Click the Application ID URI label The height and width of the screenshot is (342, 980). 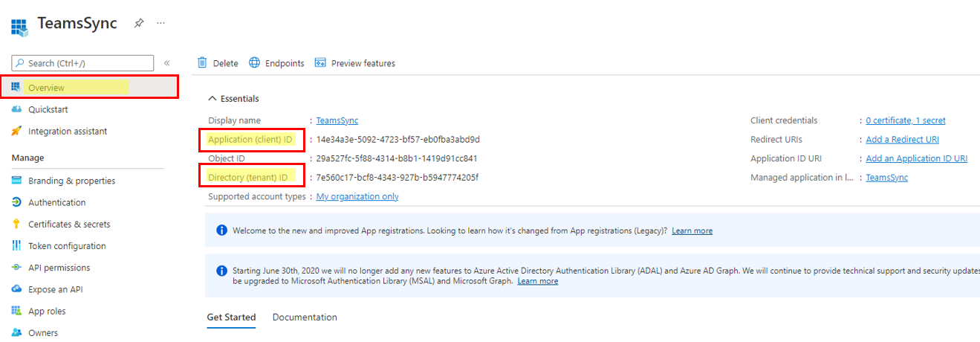tap(786, 158)
